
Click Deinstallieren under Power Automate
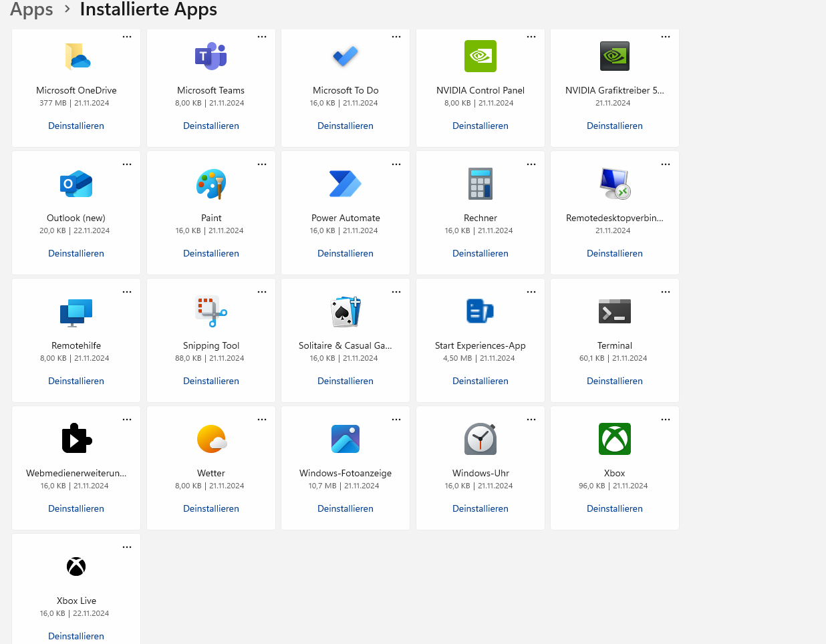(346, 253)
